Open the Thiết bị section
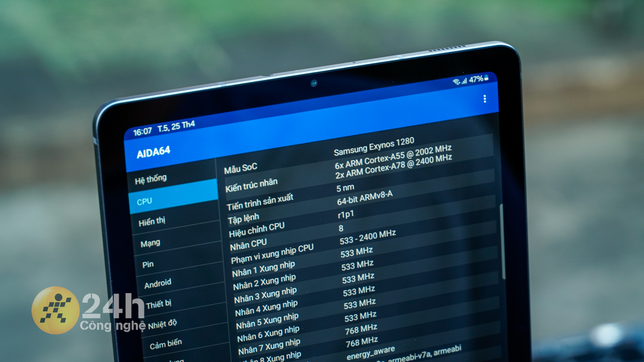Viewport: 644px width, 362px height. click(x=158, y=304)
